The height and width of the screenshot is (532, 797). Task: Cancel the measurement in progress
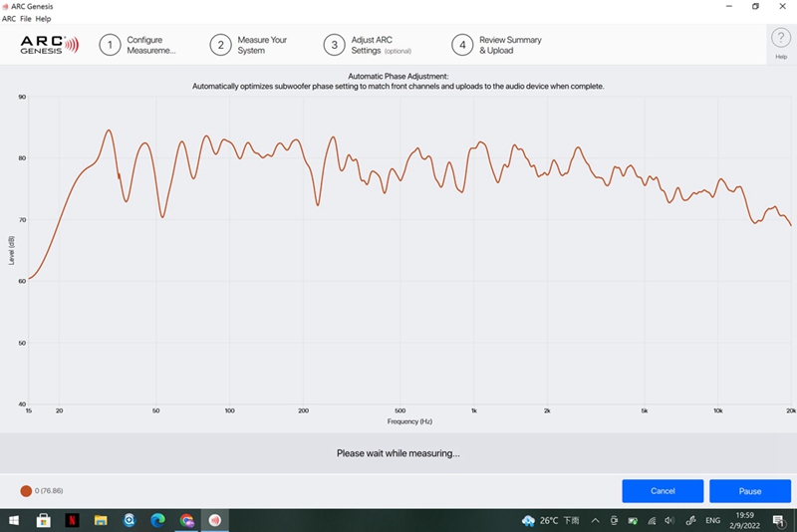[x=663, y=491]
